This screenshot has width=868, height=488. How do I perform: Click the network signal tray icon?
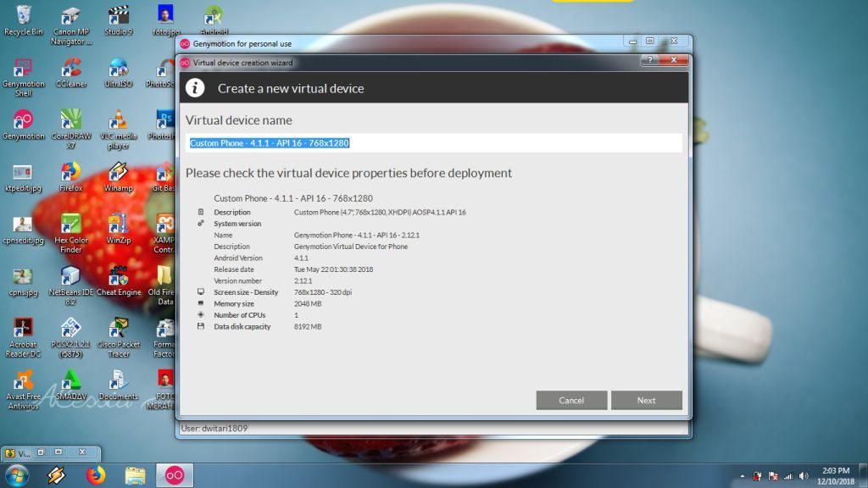(788, 476)
